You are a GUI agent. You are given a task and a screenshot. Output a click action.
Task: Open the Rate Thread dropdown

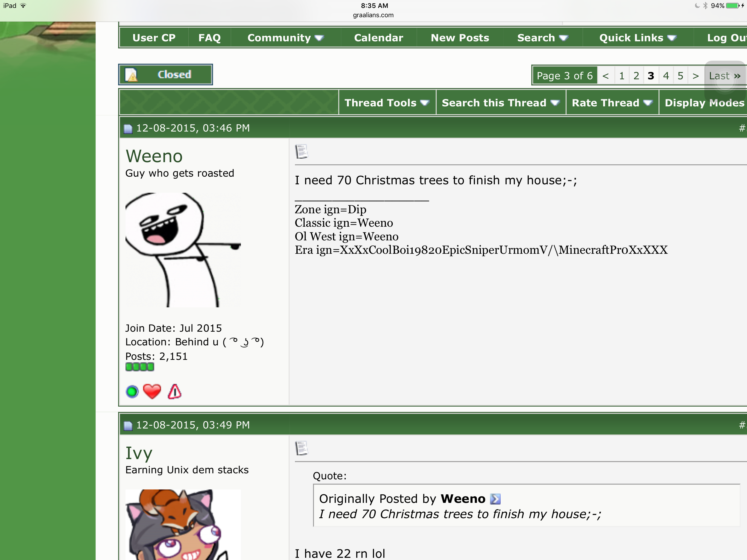612,103
